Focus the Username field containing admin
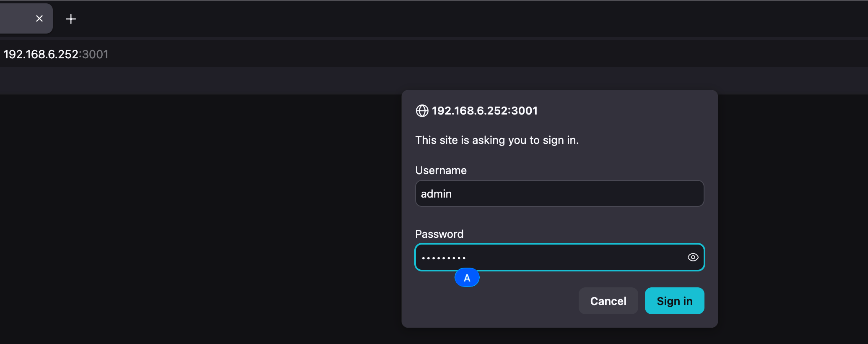The image size is (868, 344). tap(559, 193)
